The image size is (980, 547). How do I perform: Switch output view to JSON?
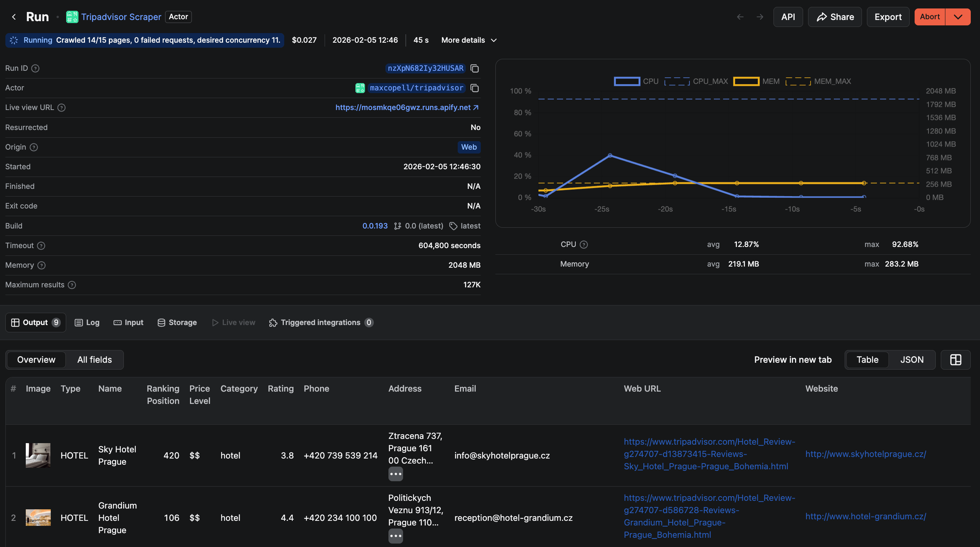(912, 360)
